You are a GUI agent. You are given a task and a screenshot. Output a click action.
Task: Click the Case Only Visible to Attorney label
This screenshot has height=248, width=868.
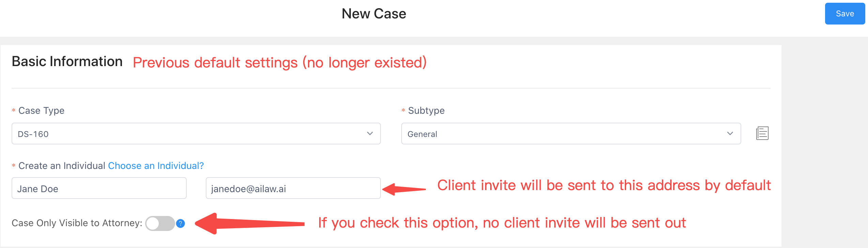click(x=77, y=223)
